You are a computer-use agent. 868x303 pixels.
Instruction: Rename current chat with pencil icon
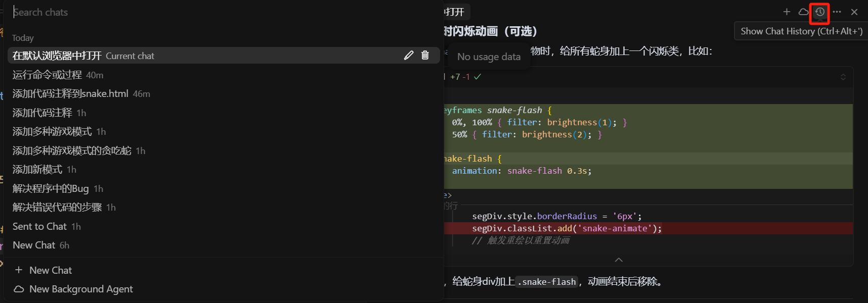point(409,56)
